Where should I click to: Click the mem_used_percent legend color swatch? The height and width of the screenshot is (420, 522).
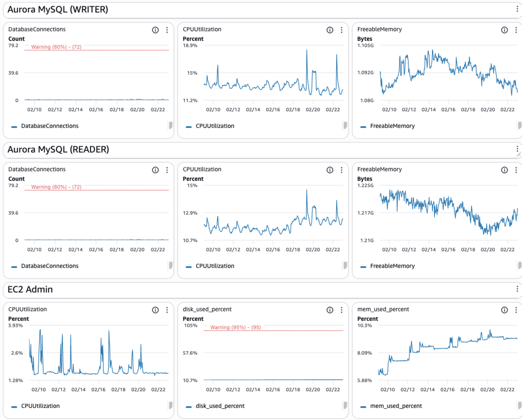pyautogui.click(x=363, y=407)
